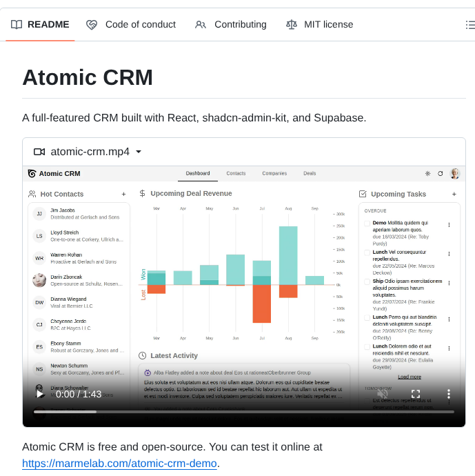Open the README outline list icon
The height and width of the screenshot is (476, 475).
(470, 25)
